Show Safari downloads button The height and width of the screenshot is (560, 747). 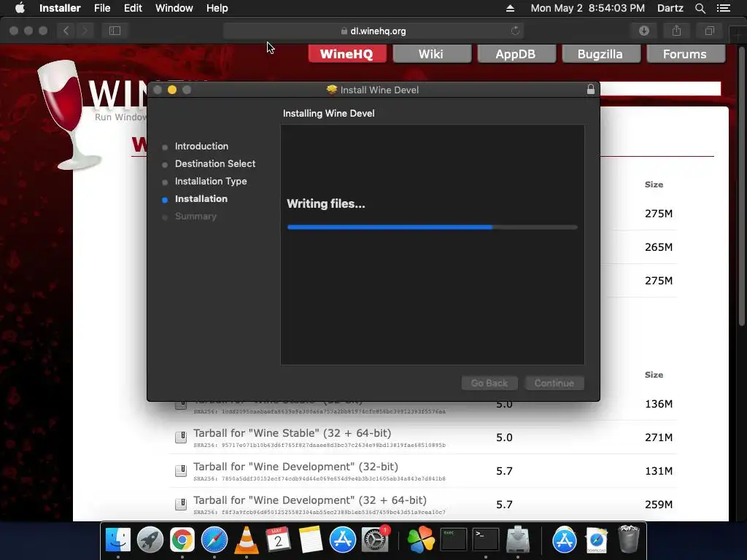pos(644,31)
